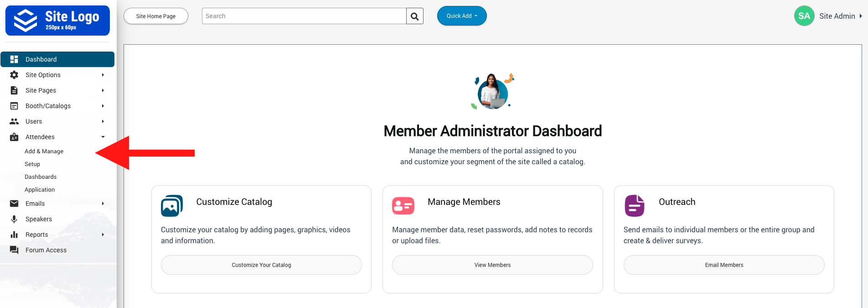The width and height of the screenshot is (868, 308).
Task: Open the Dashboards submenu item
Action: [41, 177]
